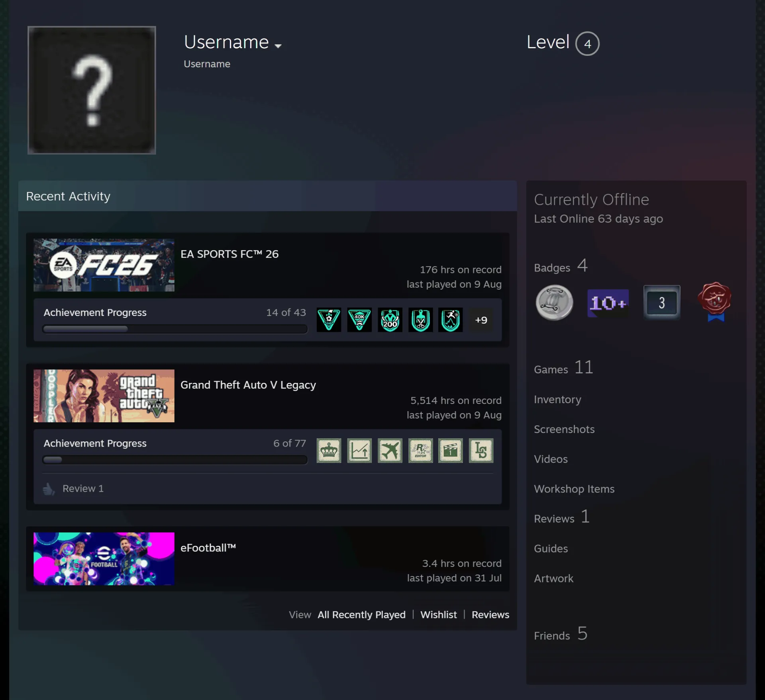Screen dimensions: 765x700
Task: Open the Wishlist link
Action: point(439,615)
